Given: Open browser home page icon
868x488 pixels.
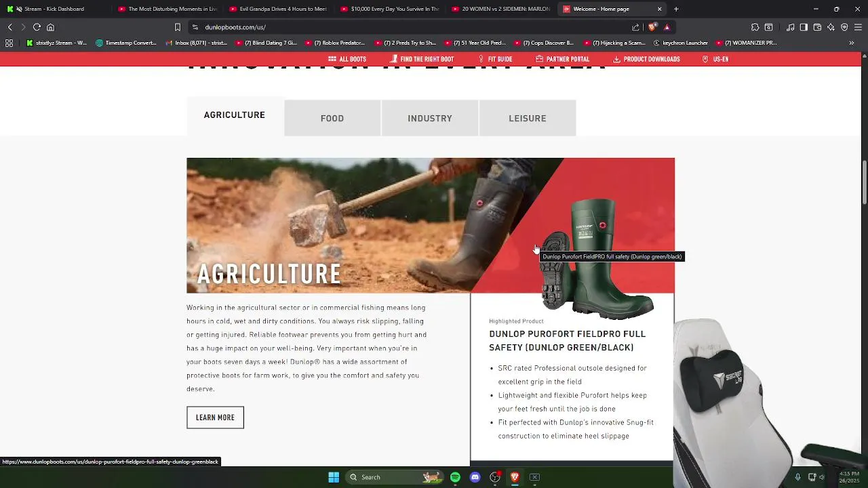Looking at the screenshot, I should (x=50, y=27).
